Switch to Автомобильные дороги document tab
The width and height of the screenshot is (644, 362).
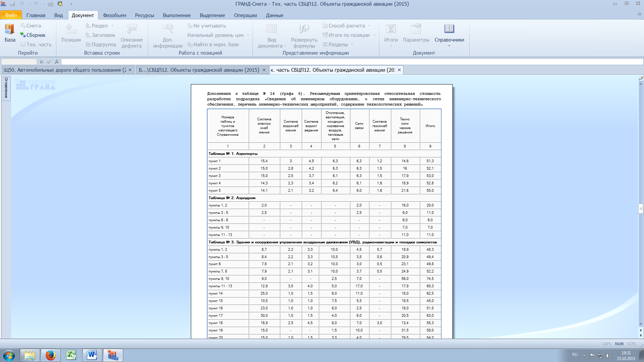(64, 70)
